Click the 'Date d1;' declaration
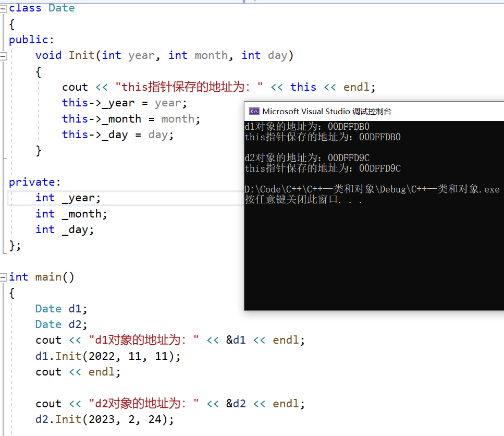 click(x=61, y=309)
